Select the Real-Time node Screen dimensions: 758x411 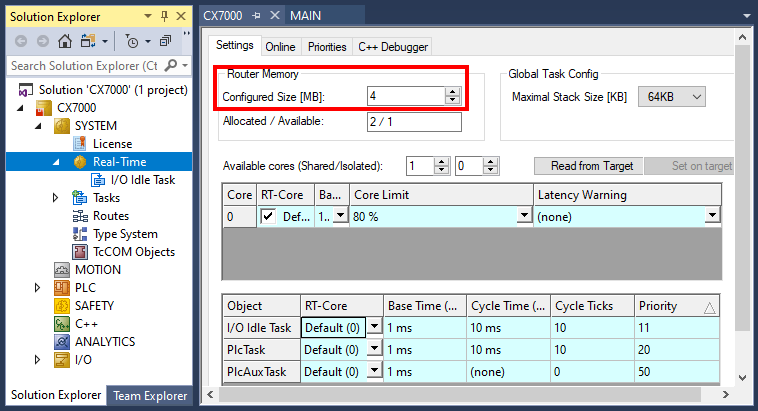tap(119, 162)
